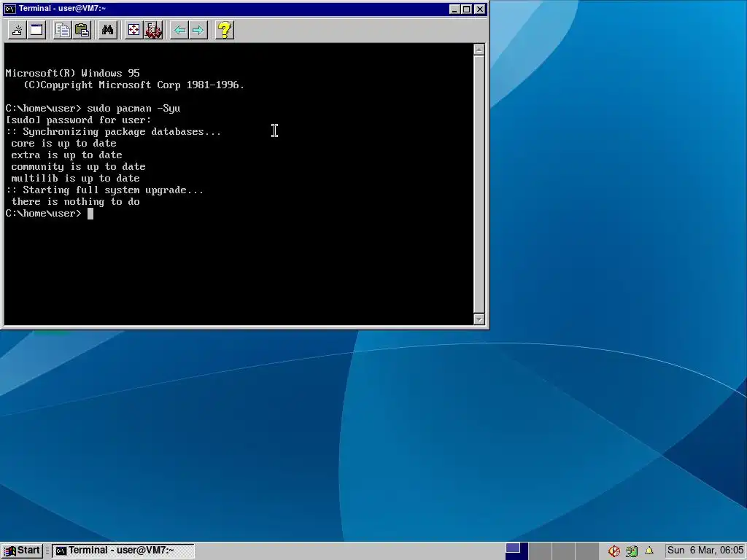747x560 pixels.
Task: Click the 'core is up to date' line
Action: (x=64, y=144)
